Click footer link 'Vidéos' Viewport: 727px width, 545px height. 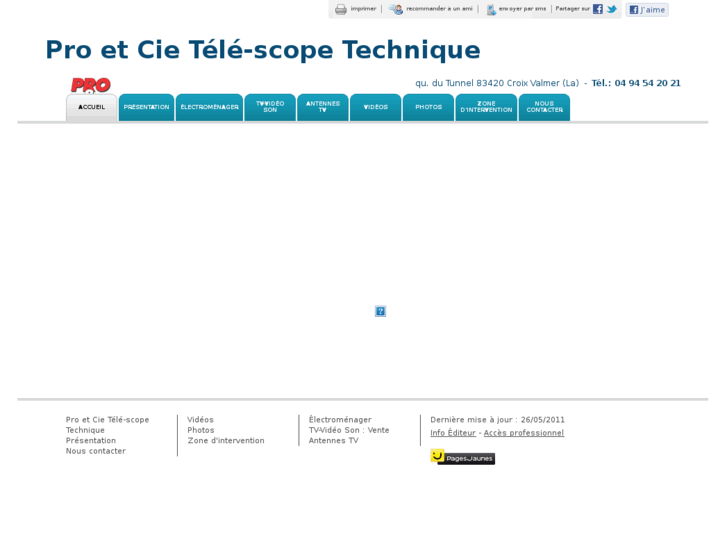point(200,420)
